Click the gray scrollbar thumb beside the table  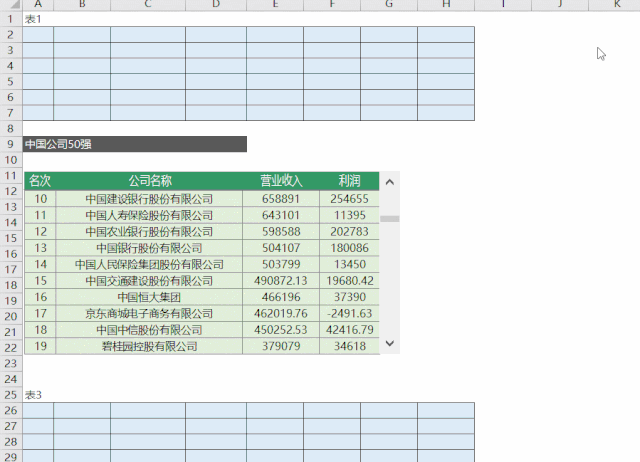pos(390,219)
